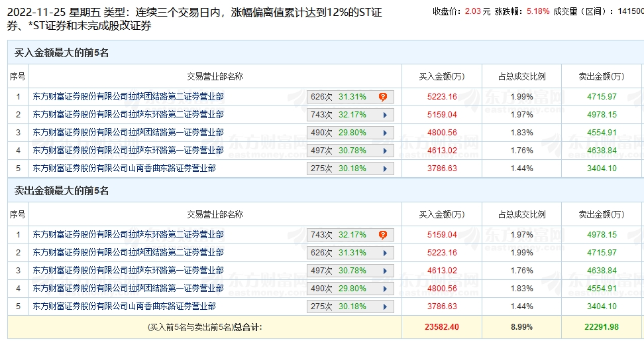
Task: Expand the arrow beside 497次 30.78% in sell list
Action: pyautogui.click(x=385, y=271)
